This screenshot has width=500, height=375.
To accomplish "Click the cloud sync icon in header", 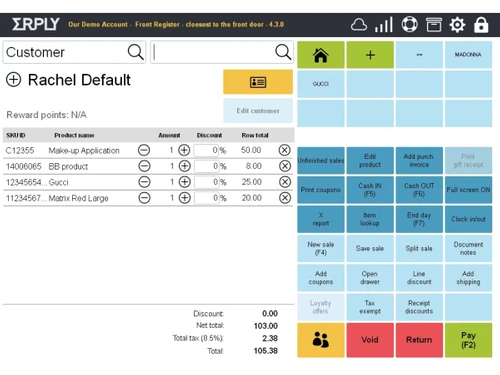I will click(x=359, y=25).
